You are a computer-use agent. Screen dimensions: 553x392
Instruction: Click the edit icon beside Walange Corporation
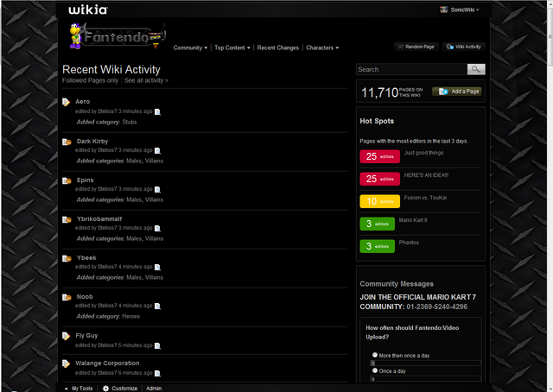66,364
